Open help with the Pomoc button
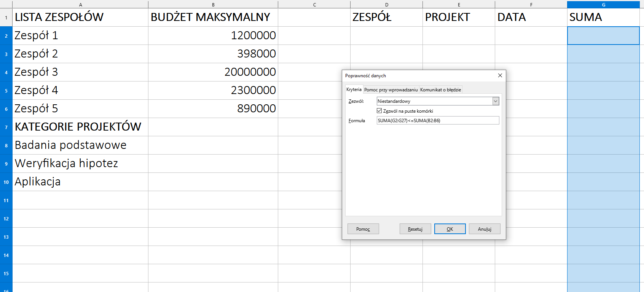 click(363, 229)
